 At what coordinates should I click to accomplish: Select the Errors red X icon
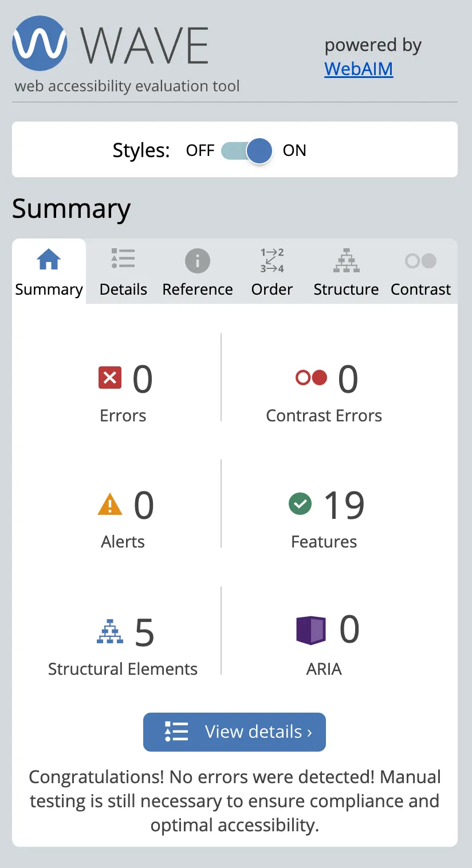coord(109,378)
